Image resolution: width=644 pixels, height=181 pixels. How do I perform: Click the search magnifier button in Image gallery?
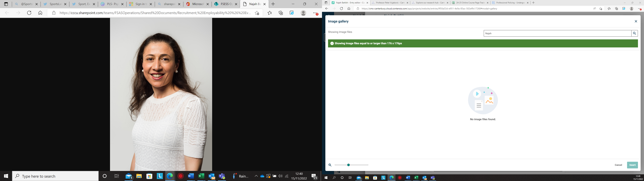[634, 33]
